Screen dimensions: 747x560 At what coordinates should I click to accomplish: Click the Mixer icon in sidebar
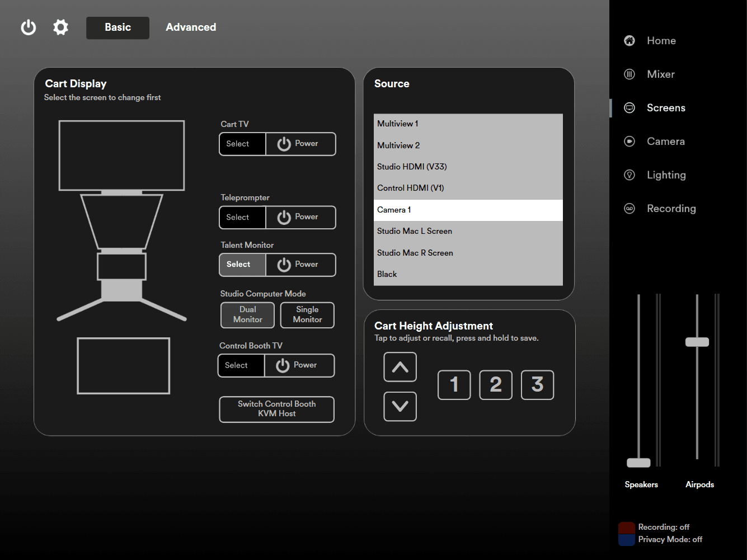(629, 74)
